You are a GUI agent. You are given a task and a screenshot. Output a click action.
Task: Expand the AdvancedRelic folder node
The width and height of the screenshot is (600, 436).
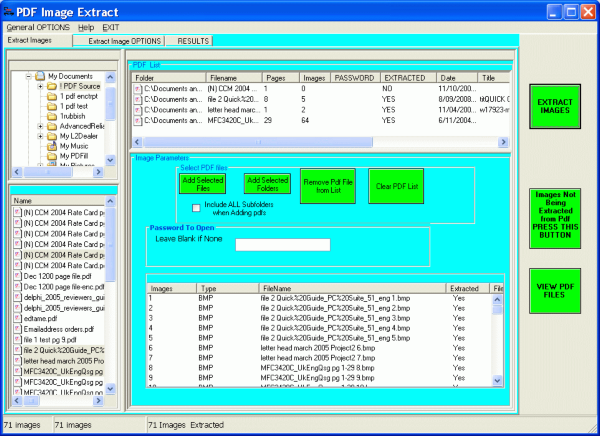tap(41, 126)
